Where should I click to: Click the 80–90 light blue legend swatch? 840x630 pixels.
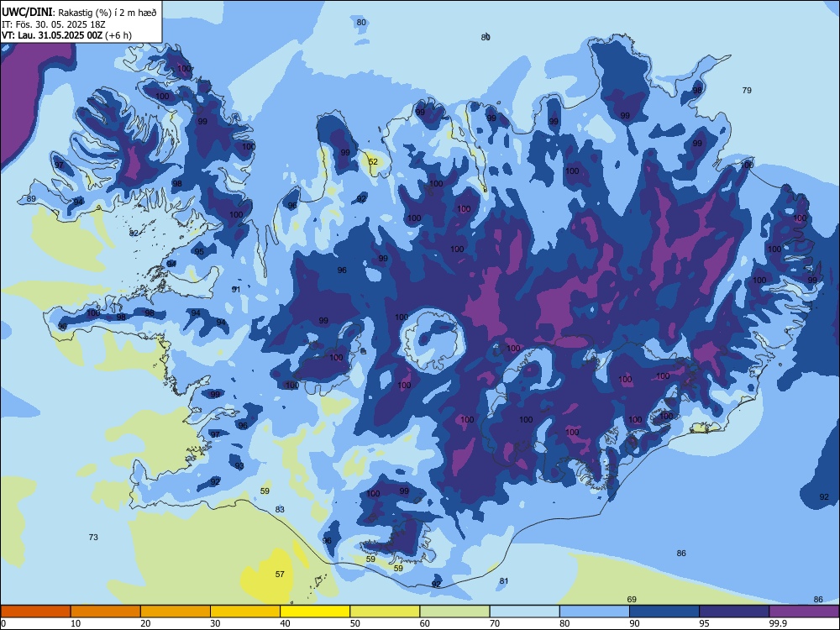595,612
